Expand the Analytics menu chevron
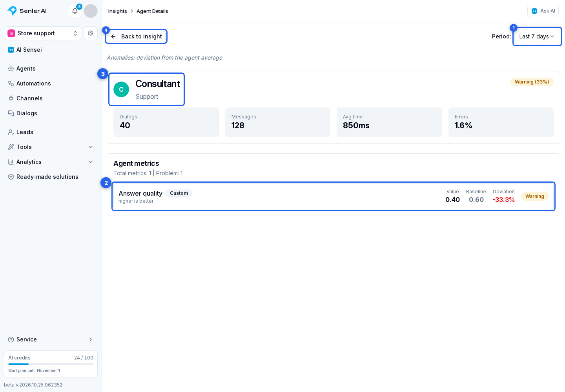This screenshot has height=392, width=565. coord(91,162)
